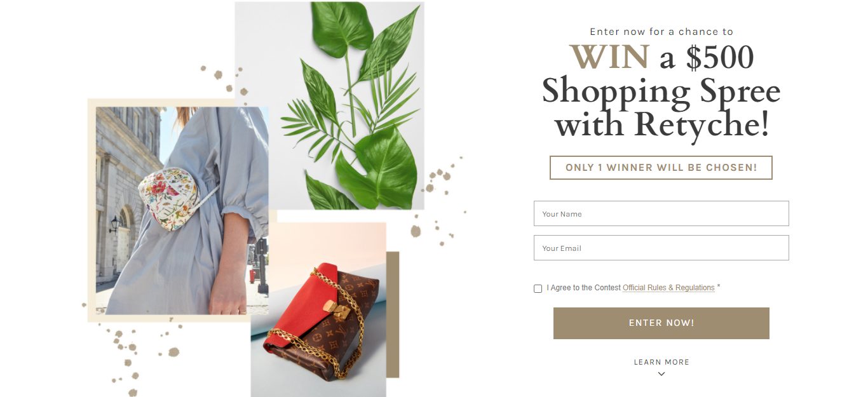This screenshot has height=397, width=868.
Task: Click the I Agree to the Contest label
Action: pos(583,288)
